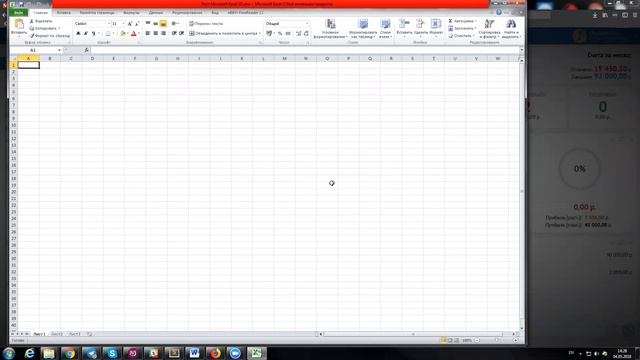Viewport: 640px width, 360px height.
Task: Open Find & Select binoculars (Найти и выделить)
Action: (511, 29)
